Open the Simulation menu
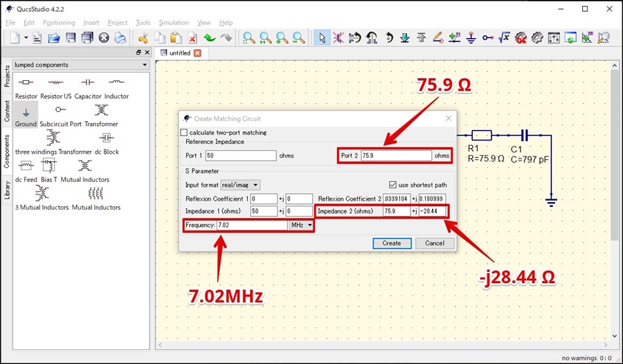Screen dimensions: 623x364 pyautogui.click(x=174, y=23)
